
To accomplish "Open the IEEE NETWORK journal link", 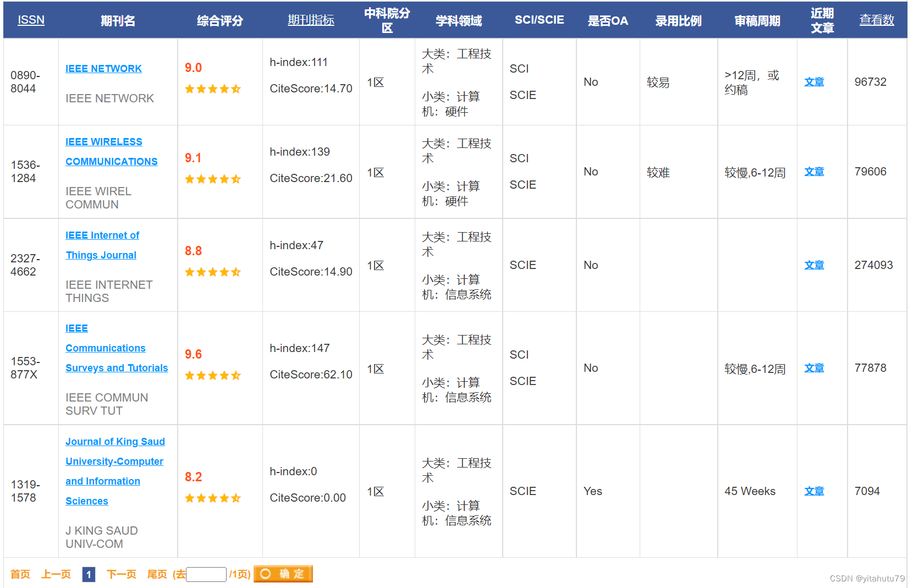I will tap(103, 69).
